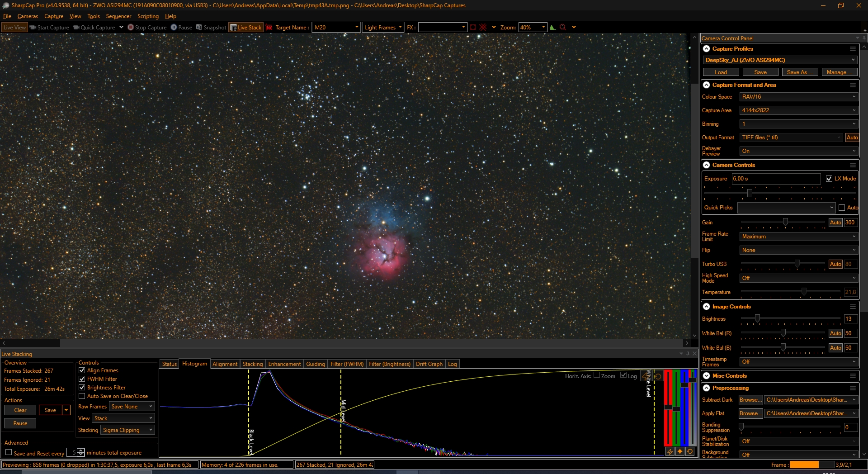Click the Quick Capture toolbar button
The image size is (868, 474).
pyautogui.click(x=94, y=28)
